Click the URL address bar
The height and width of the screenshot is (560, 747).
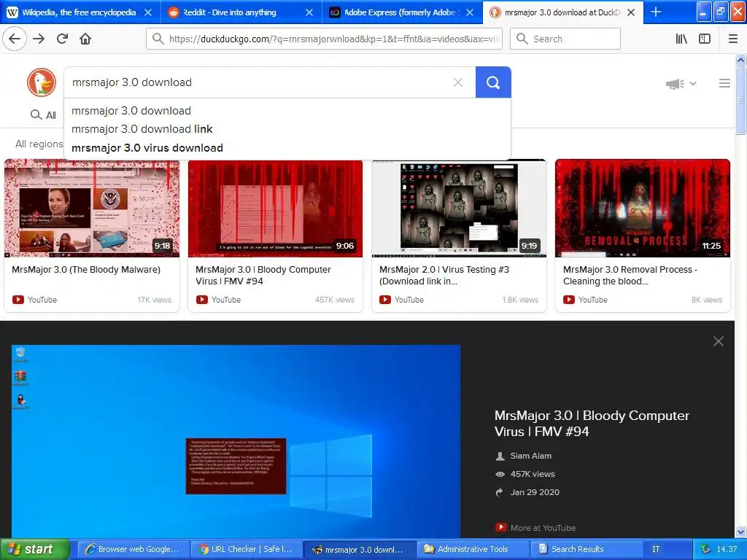pos(324,39)
